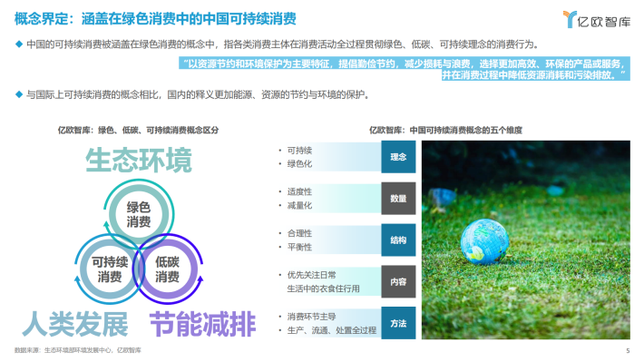This screenshot has width=644, height=362.
Task: Click the 结构 dimension block
Action: [398, 240]
